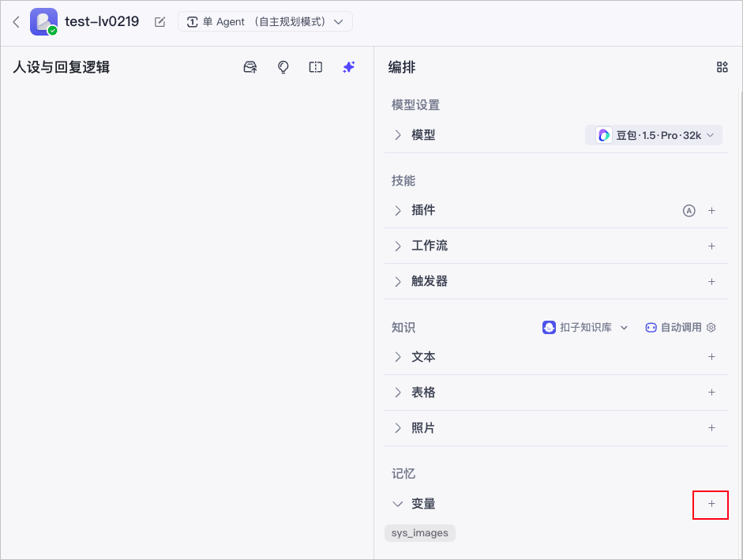Click the test-lv0219 bot avatar

pos(43,22)
